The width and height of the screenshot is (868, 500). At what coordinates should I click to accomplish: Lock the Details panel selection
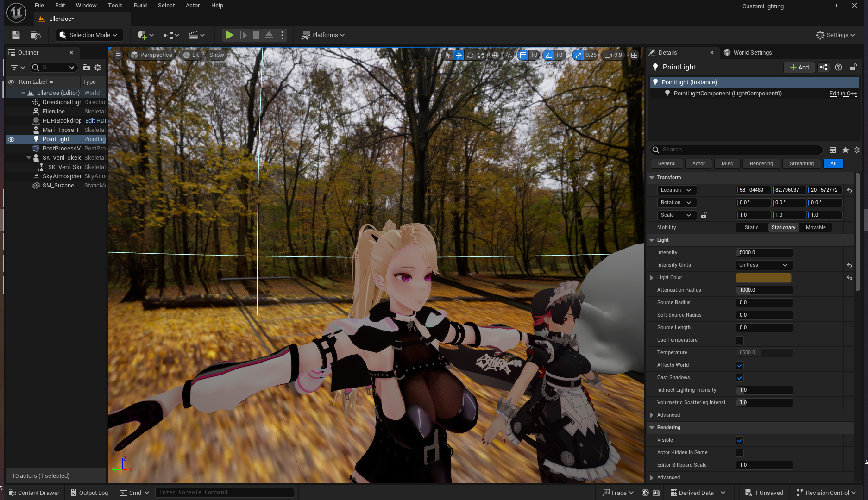click(x=853, y=68)
